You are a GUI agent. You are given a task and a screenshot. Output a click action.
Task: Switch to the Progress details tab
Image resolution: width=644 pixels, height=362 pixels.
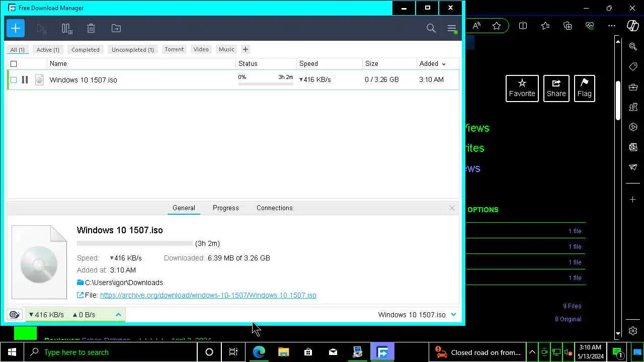[x=225, y=208]
